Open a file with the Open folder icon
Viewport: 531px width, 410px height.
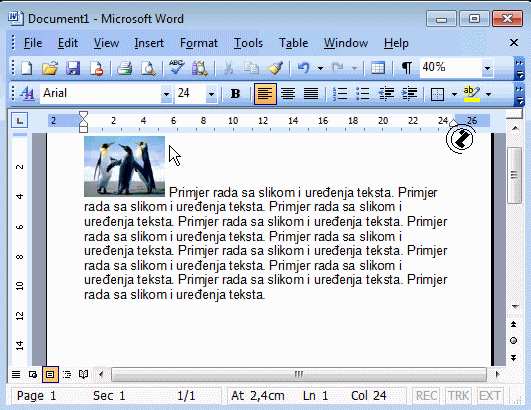pos(50,68)
